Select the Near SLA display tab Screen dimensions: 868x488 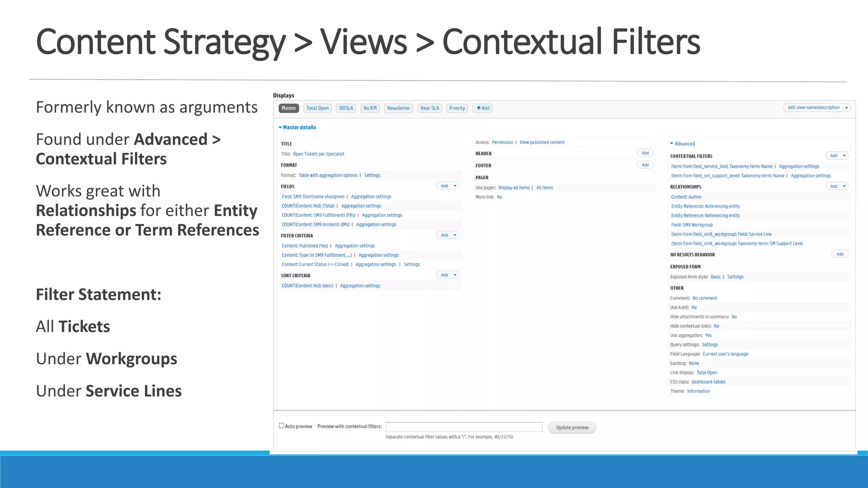click(430, 108)
